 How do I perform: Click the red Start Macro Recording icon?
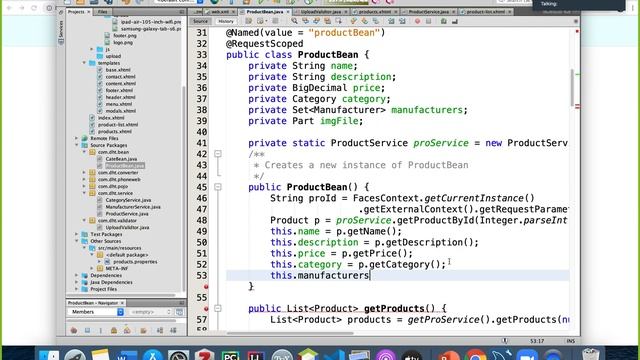point(418,21)
